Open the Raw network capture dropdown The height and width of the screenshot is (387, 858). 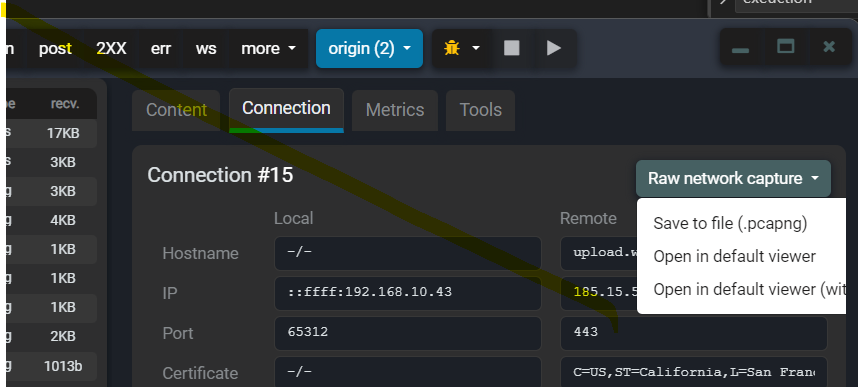click(x=733, y=178)
